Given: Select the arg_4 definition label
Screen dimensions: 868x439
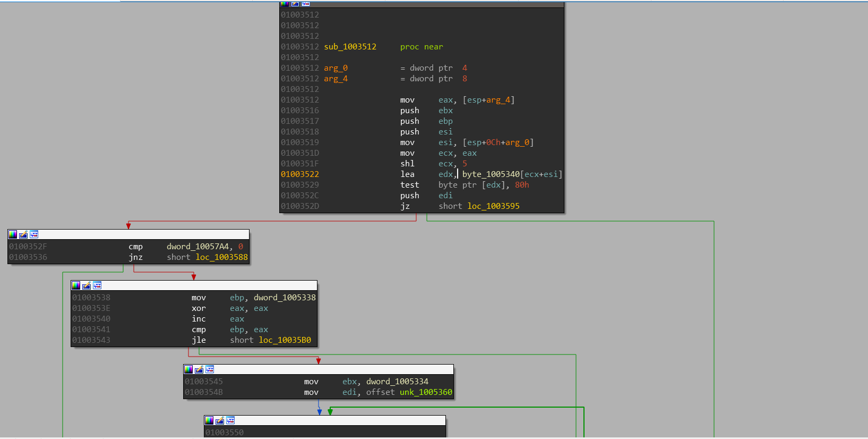Looking at the screenshot, I should (x=336, y=79).
